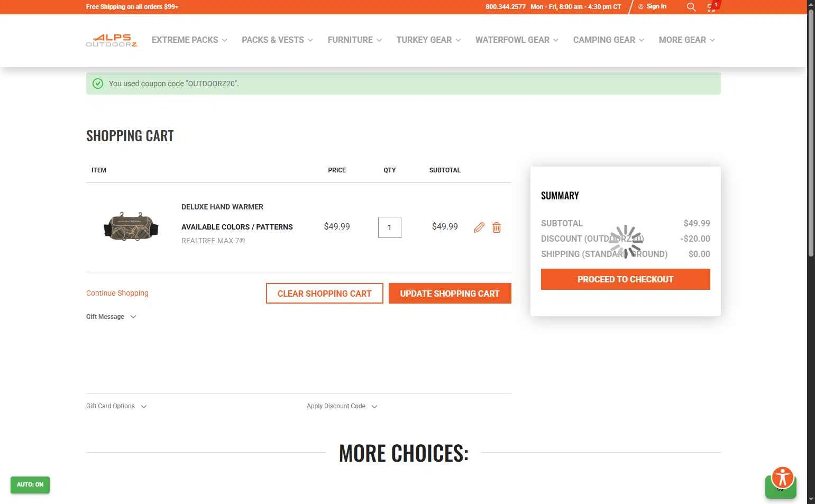The height and width of the screenshot is (504, 815).
Task: Edit the Deluxe Hand Warmer item pencil icon
Action: pos(479,227)
